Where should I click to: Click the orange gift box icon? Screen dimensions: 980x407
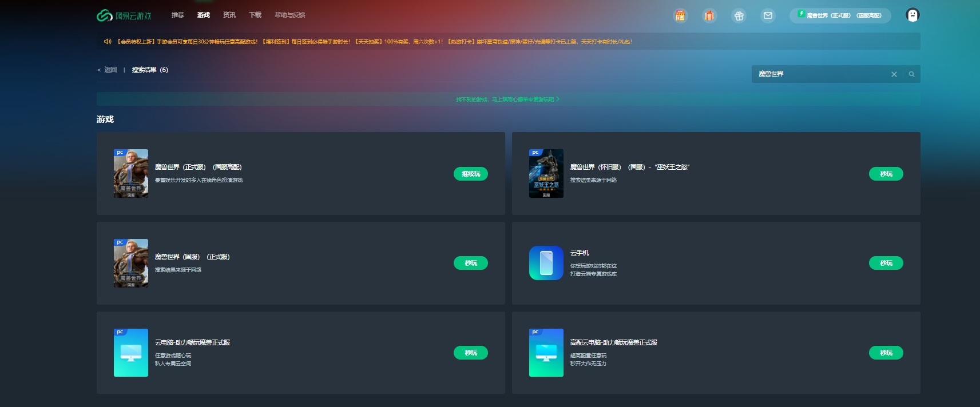(709, 15)
